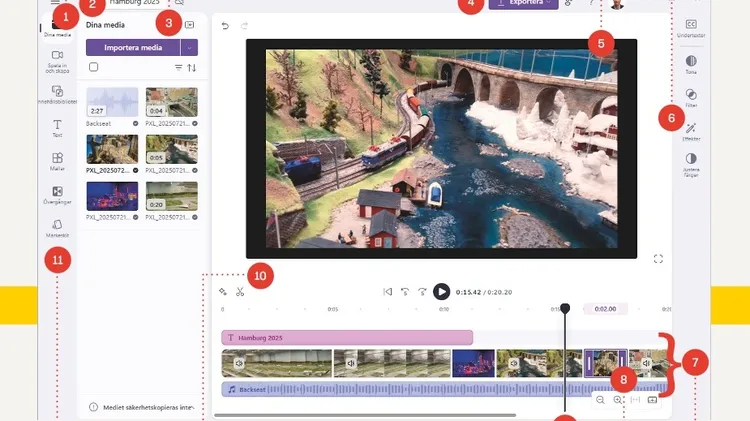Select the Backseat audio thumbnail

[x=112, y=102]
